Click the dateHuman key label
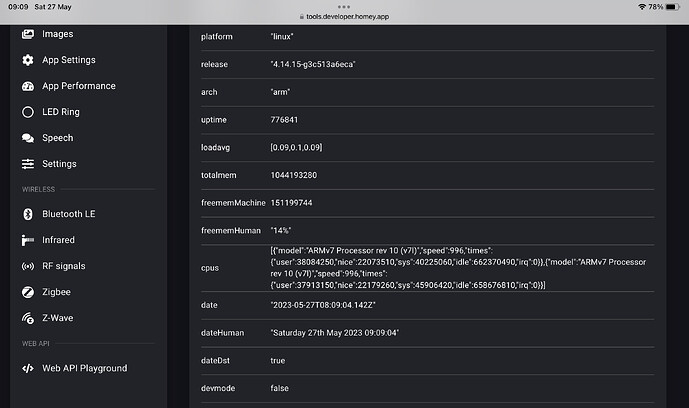Image resolution: width=689 pixels, height=408 pixels. point(222,332)
